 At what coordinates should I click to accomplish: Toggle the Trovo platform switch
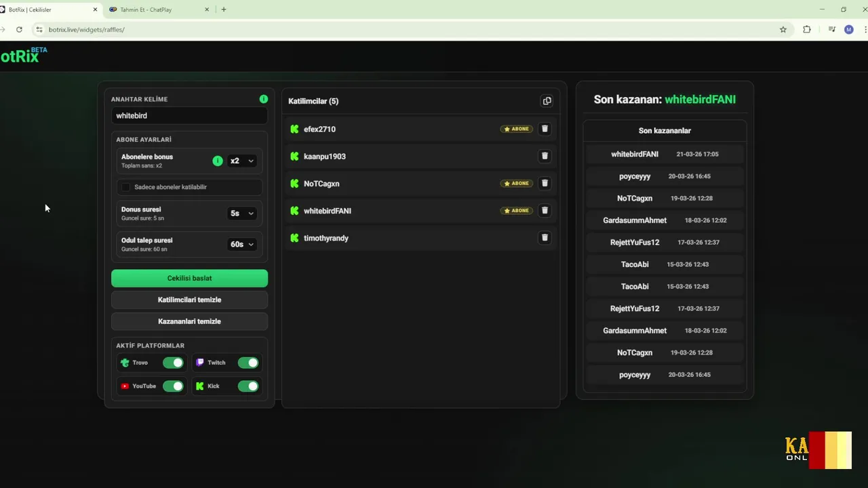coord(173,363)
